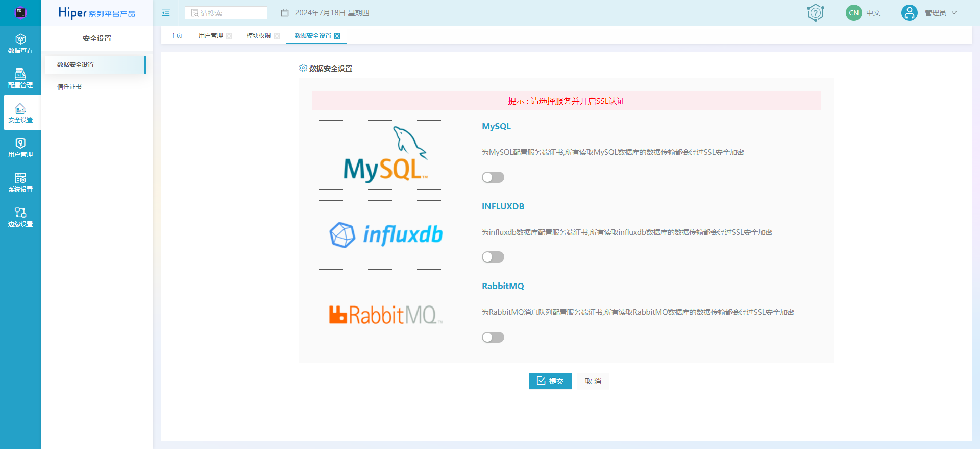Click the gear icon next to 数据安全设置 heading
980x449 pixels.
coord(303,68)
